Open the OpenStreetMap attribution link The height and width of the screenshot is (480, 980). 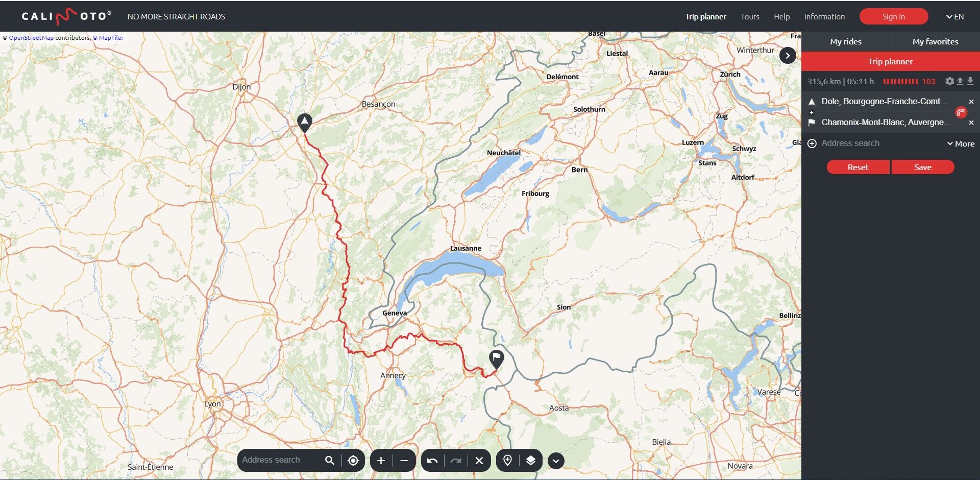coord(31,38)
